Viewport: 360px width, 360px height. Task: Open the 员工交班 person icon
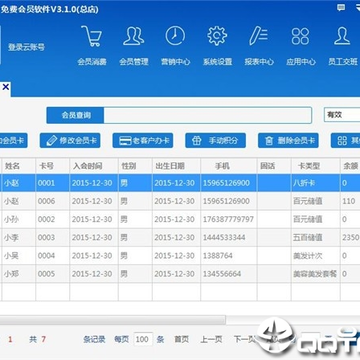342,36
